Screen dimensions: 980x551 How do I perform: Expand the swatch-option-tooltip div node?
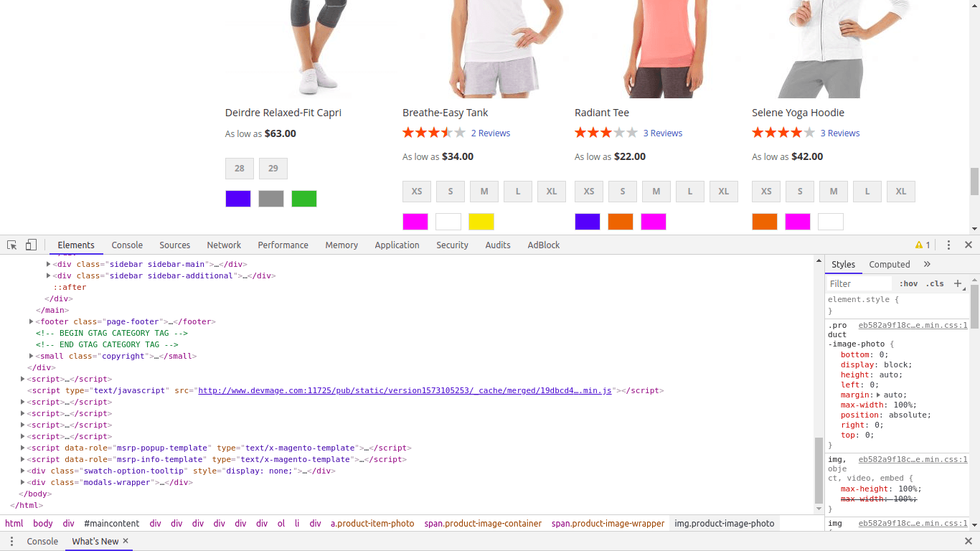click(x=23, y=471)
